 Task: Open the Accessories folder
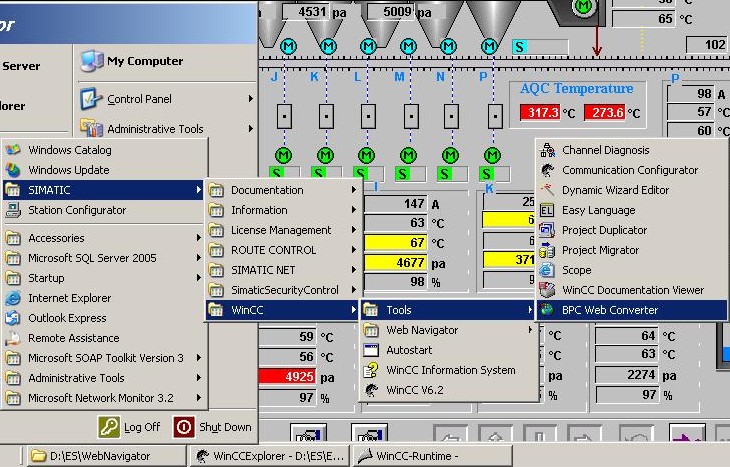103,238
